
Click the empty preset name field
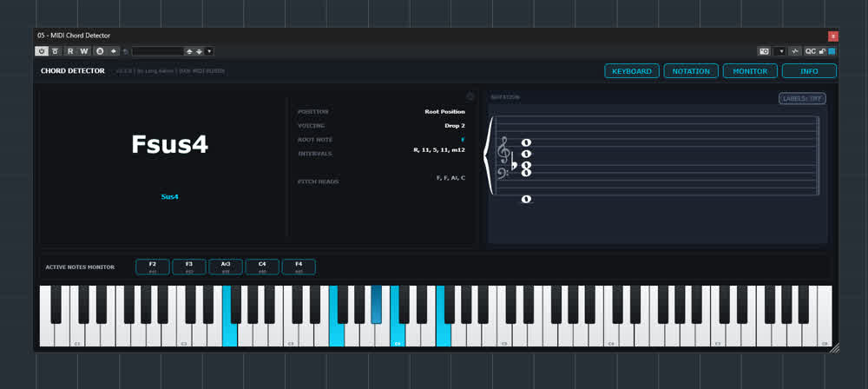coord(158,51)
